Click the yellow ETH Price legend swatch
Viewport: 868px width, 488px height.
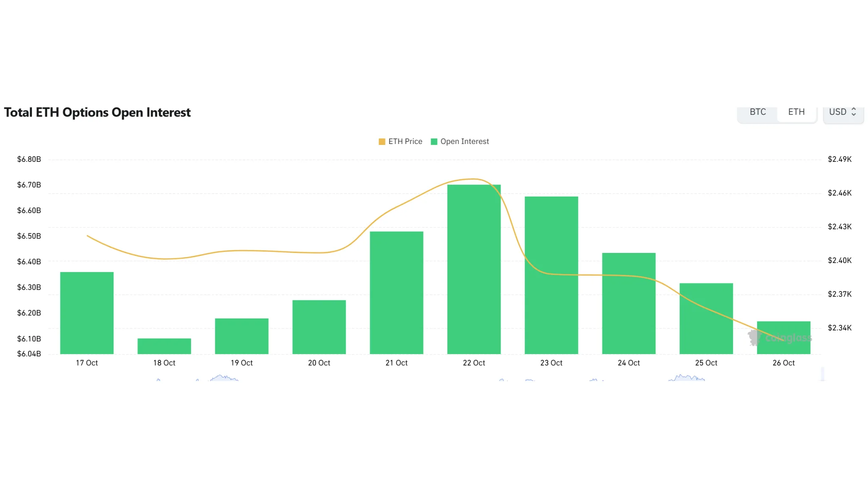(382, 141)
